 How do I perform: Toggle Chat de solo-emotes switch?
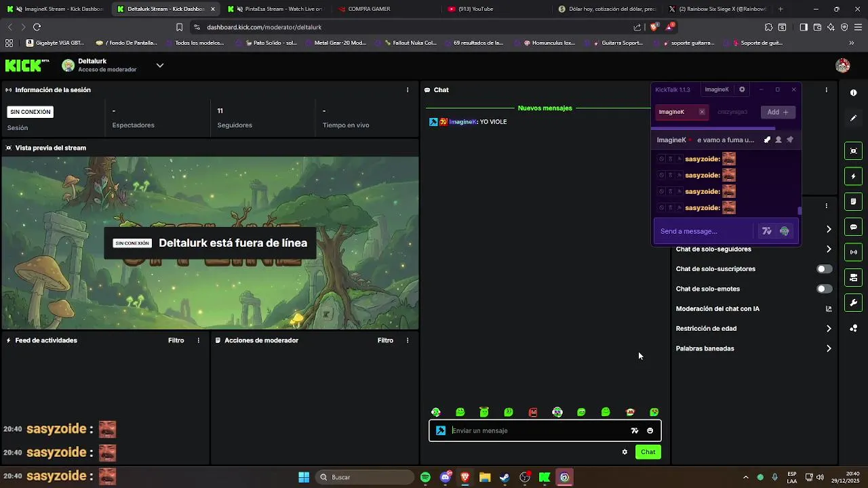[825, 289]
